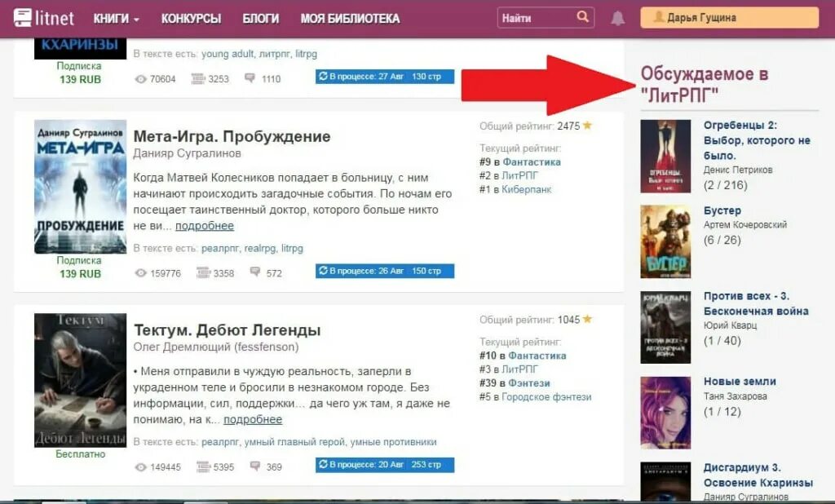Open notifications bell icon
Viewport: 835px width, 504px height.
tap(618, 18)
